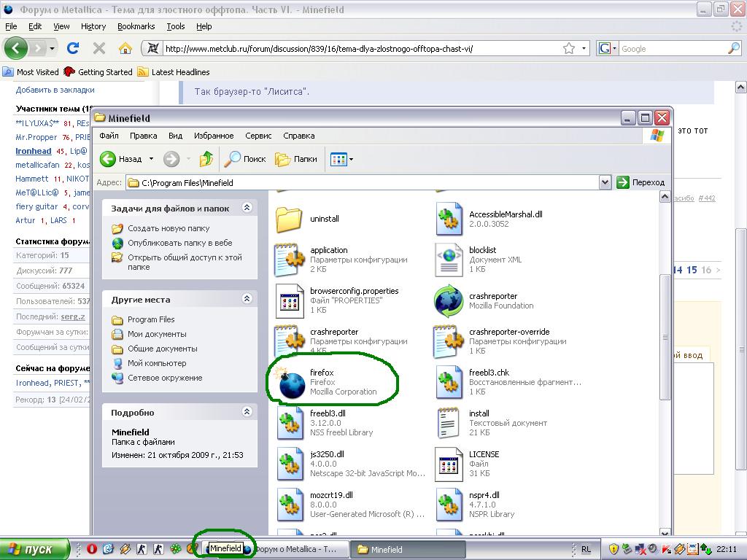Viewport: 747px width, 560px height.
Task: Collapse the 'Задачи для файлов и папок' panel
Action: click(x=247, y=208)
